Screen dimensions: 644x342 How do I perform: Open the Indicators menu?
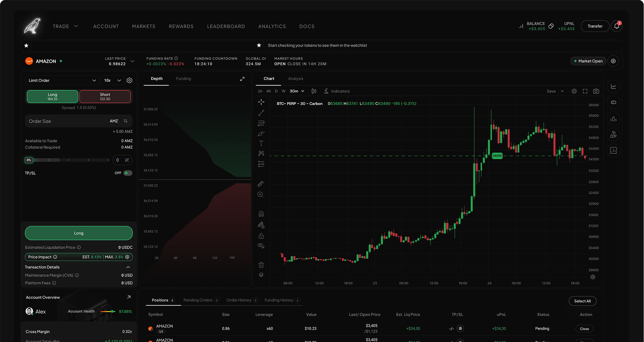pyautogui.click(x=337, y=91)
